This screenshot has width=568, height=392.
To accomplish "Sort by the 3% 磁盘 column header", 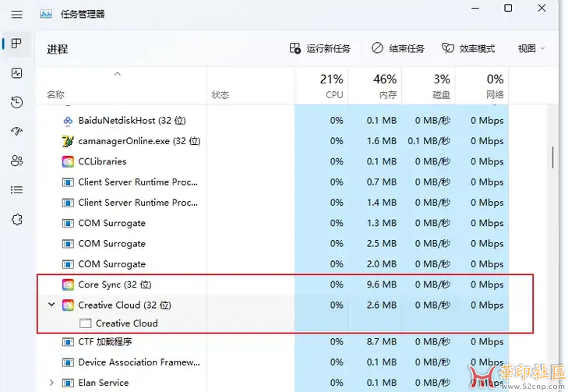I will pyautogui.click(x=429, y=86).
